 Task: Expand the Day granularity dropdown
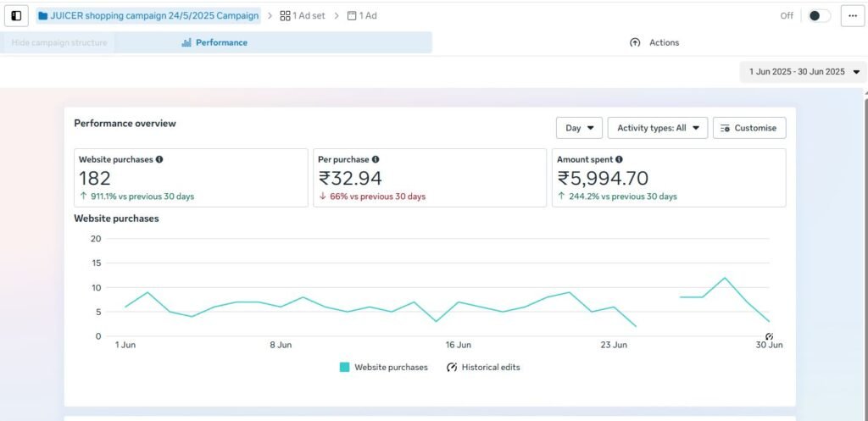click(579, 128)
